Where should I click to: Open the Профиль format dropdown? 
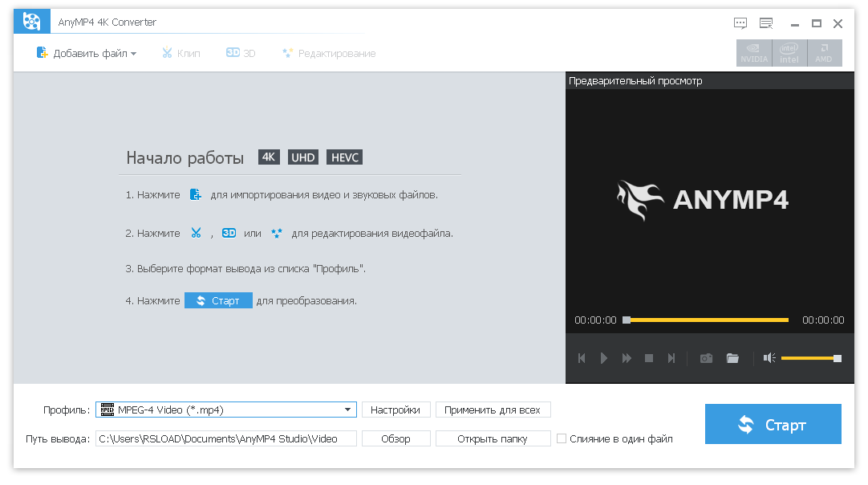coord(225,410)
